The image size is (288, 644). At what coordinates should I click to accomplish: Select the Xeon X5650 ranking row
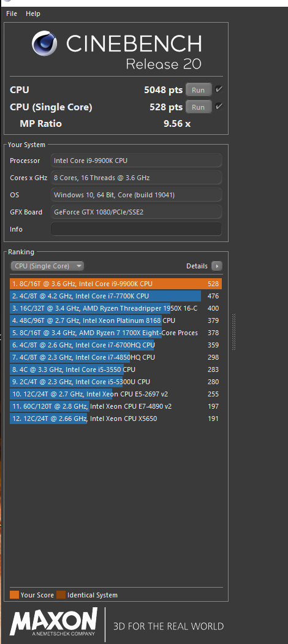click(x=116, y=419)
